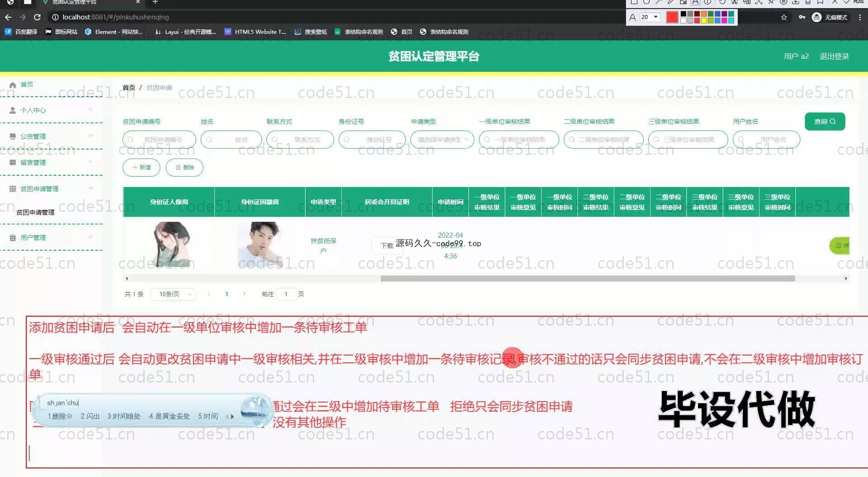The height and width of the screenshot is (477, 868).
Task: Click the current red color swatch
Action: (672, 17)
